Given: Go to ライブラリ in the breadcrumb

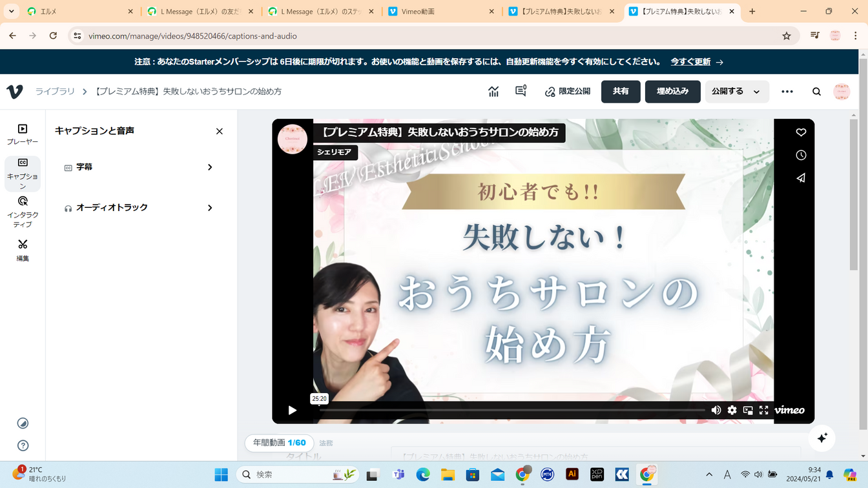Looking at the screenshot, I should (x=55, y=92).
